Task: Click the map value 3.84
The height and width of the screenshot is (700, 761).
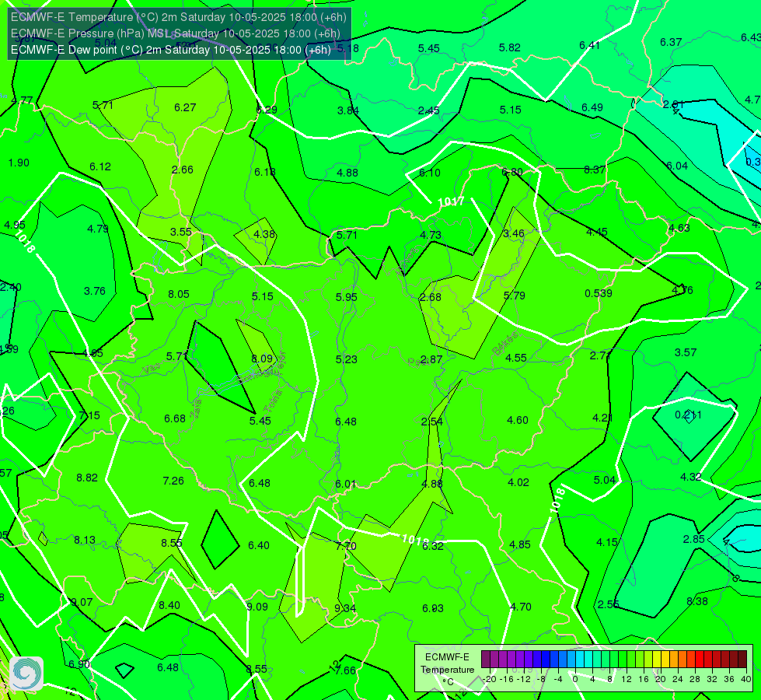Action: pyautogui.click(x=348, y=110)
